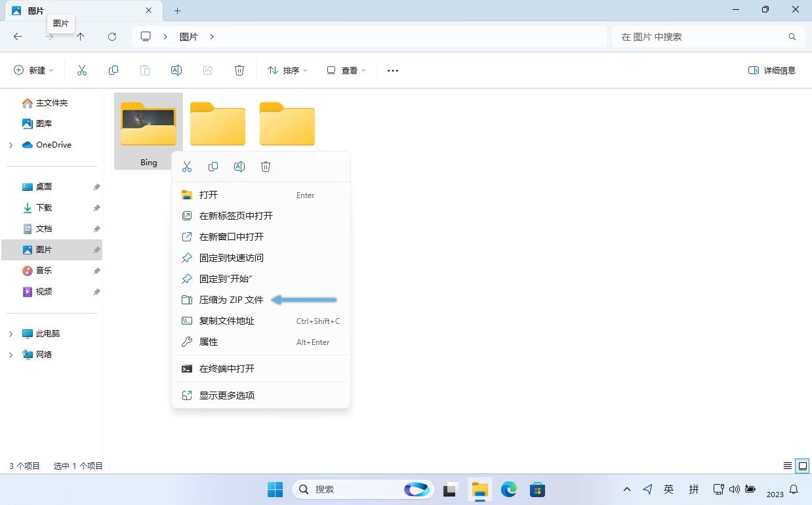812x505 pixels.
Task: Open a new tab with plus button
Action: click(177, 10)
